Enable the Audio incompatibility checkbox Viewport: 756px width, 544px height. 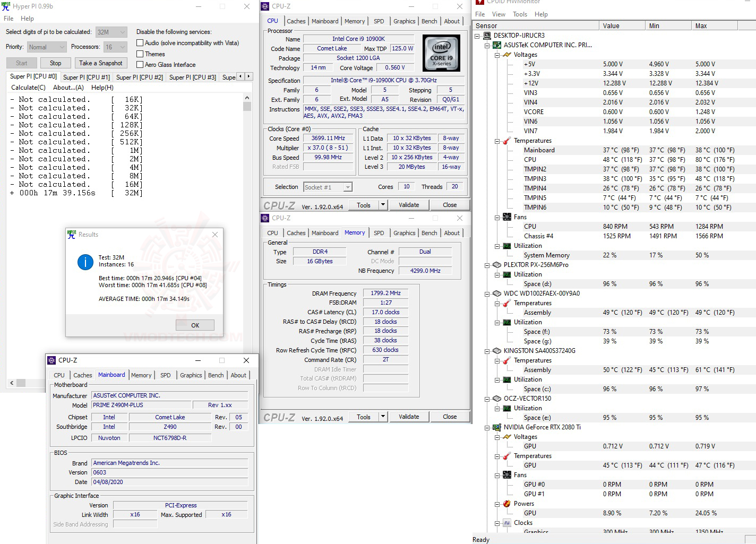point(140,42)
